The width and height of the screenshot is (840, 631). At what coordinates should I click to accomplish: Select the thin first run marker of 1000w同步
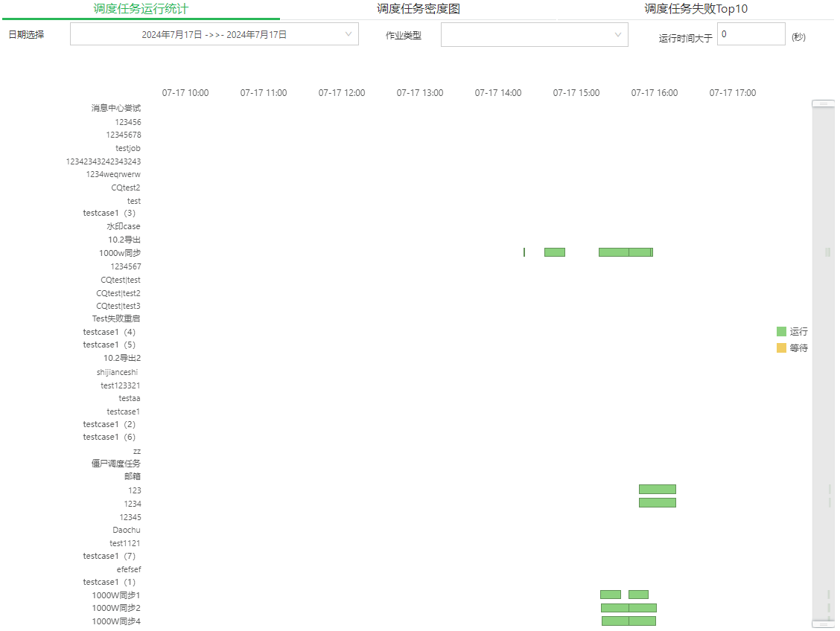click(x=524, y=252)
